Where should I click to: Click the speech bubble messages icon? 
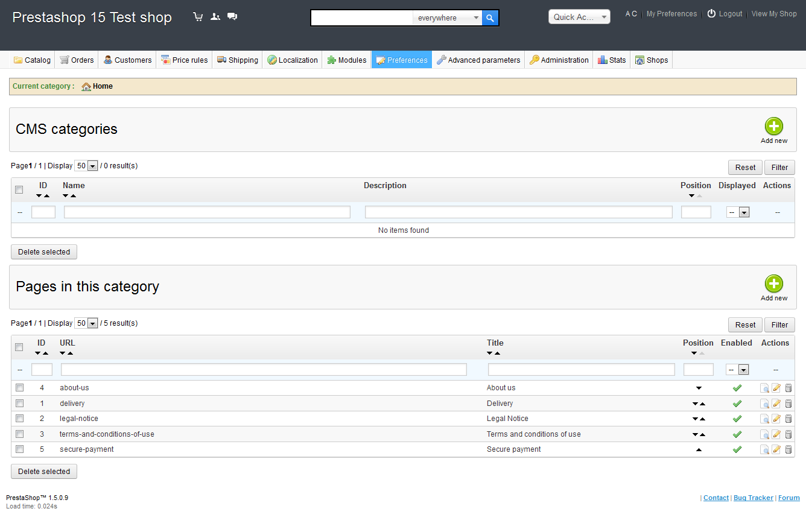(232, 17)
